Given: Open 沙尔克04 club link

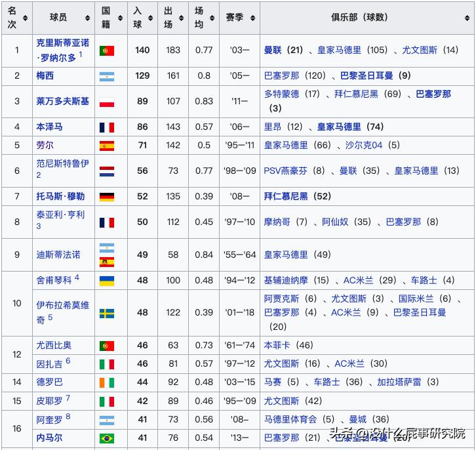Looking at the screenshot, I should (364, 145).
